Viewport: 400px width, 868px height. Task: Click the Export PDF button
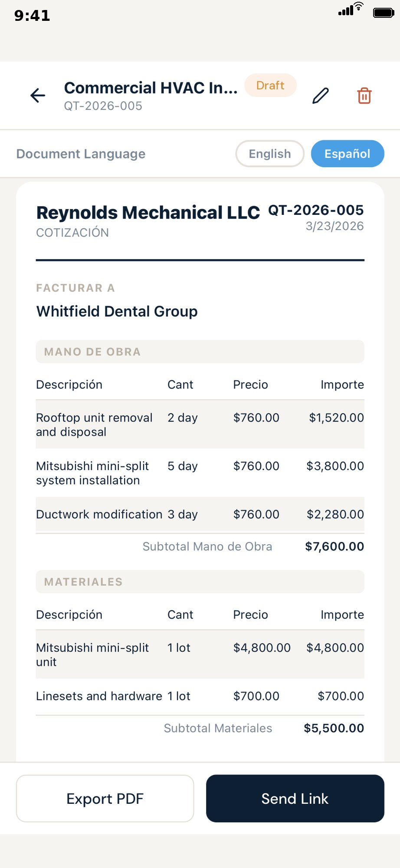105,799
